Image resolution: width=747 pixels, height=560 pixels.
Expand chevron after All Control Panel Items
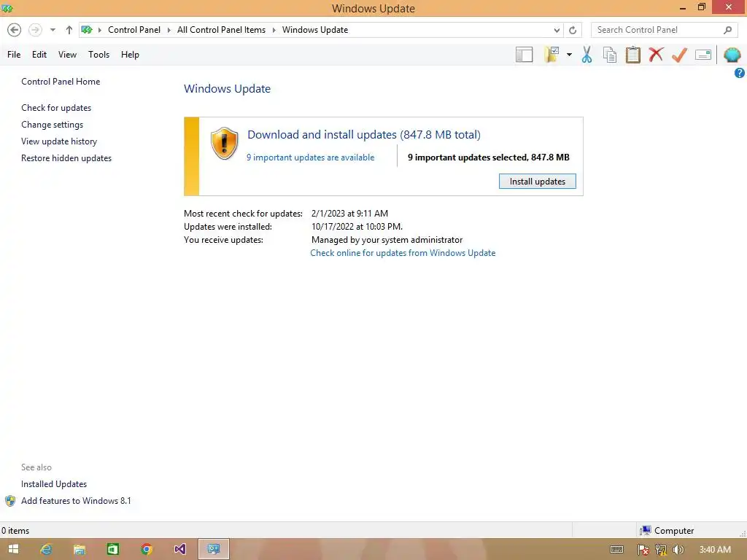tap(274, 30)
